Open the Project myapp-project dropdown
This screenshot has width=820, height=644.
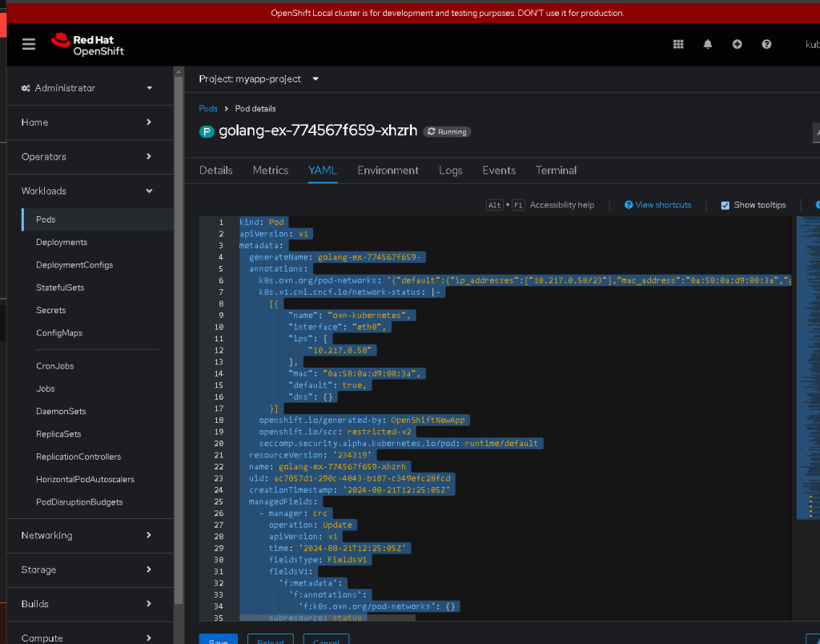point(259,79)
